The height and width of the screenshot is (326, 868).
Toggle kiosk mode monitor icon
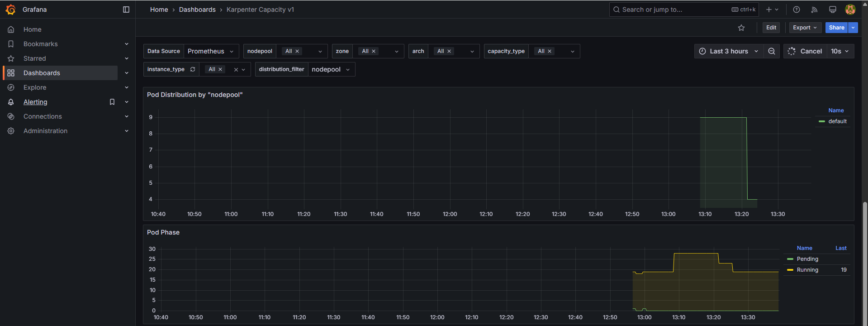point(832,10)
